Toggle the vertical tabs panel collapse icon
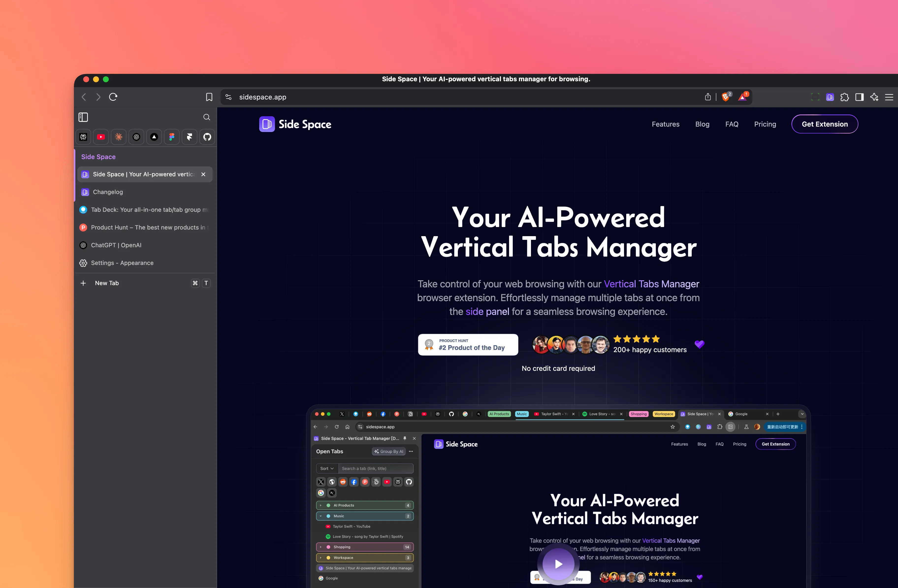This screenshot has width=898, height=588. (83, 117)
